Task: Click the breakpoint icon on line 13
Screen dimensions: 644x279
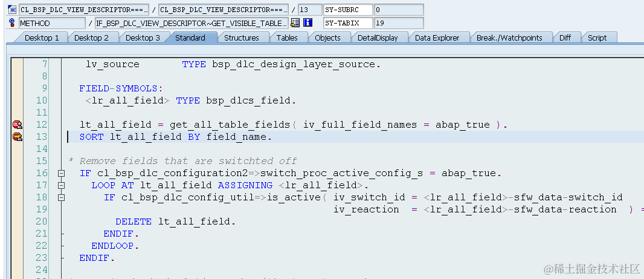Action: click(18, 137)
